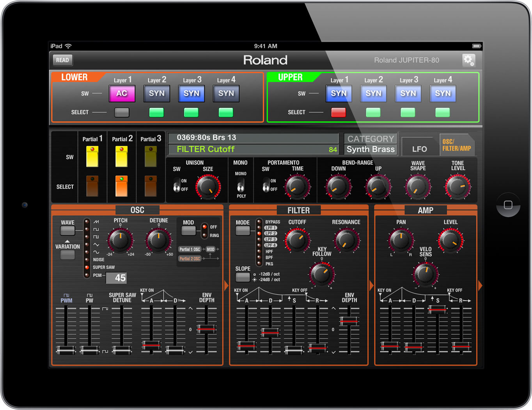This screenshot has width=532, height=410.
Task: Expand the arrow right of OSC panel
Action: pos(226,286)
